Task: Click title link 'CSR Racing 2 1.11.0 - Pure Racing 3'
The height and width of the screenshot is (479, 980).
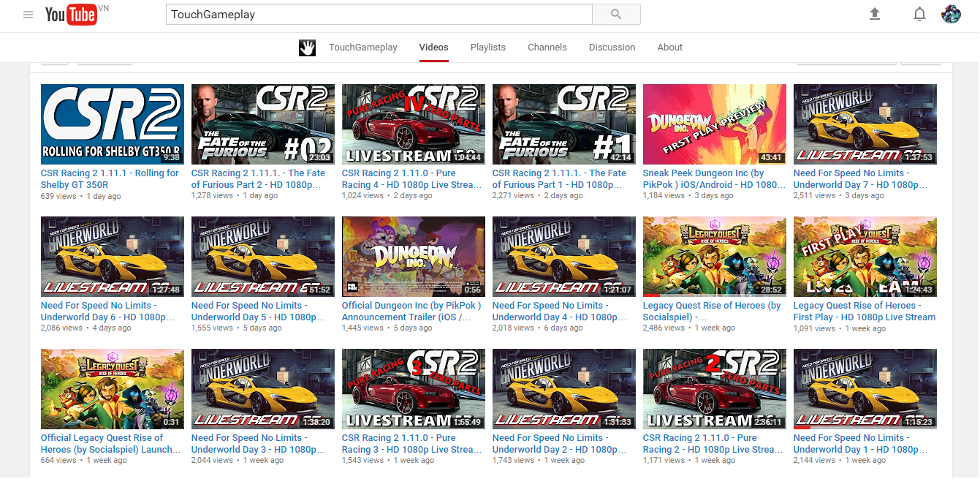Action: (412, 444)
